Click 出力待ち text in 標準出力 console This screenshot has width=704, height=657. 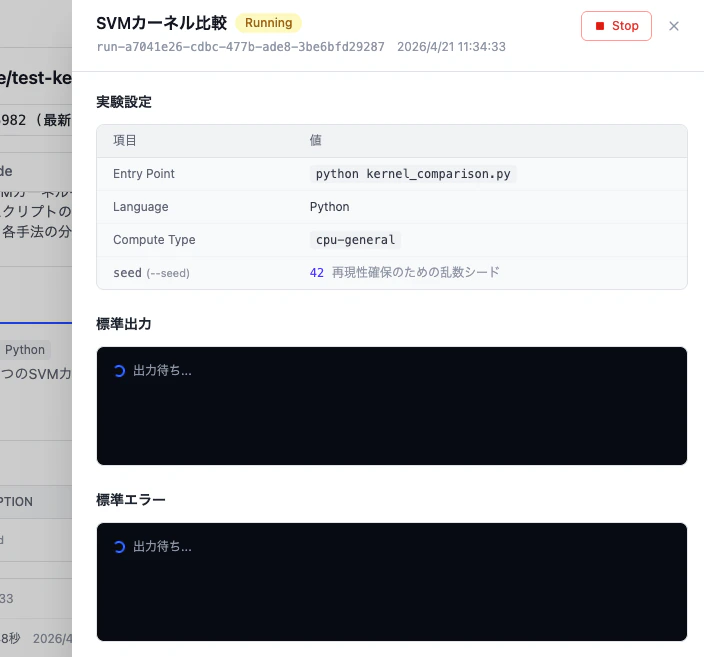tap(163, 371)
